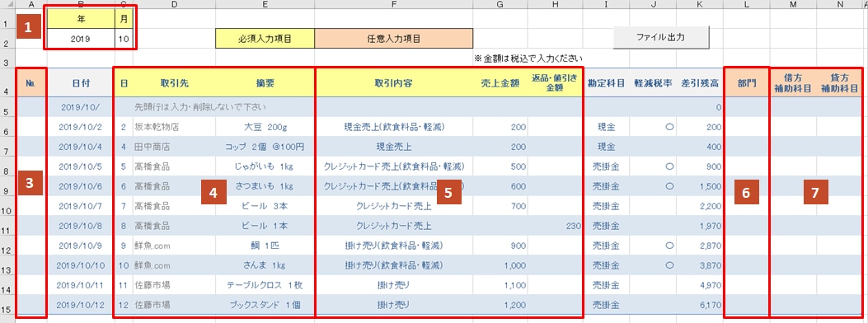The height and width of the screenshot is (323, 868).
Task: Select the 田中商店 customer cell
Action: click(x=175, y=147)
